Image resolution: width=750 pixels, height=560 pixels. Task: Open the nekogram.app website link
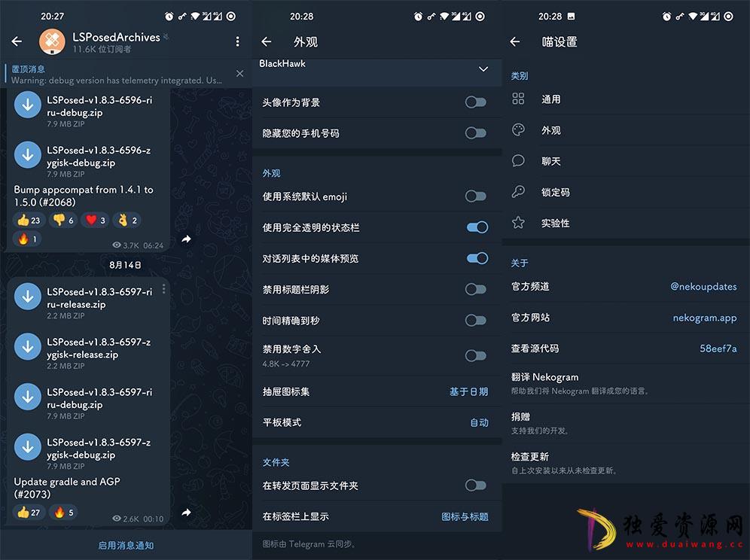(705, 318)
